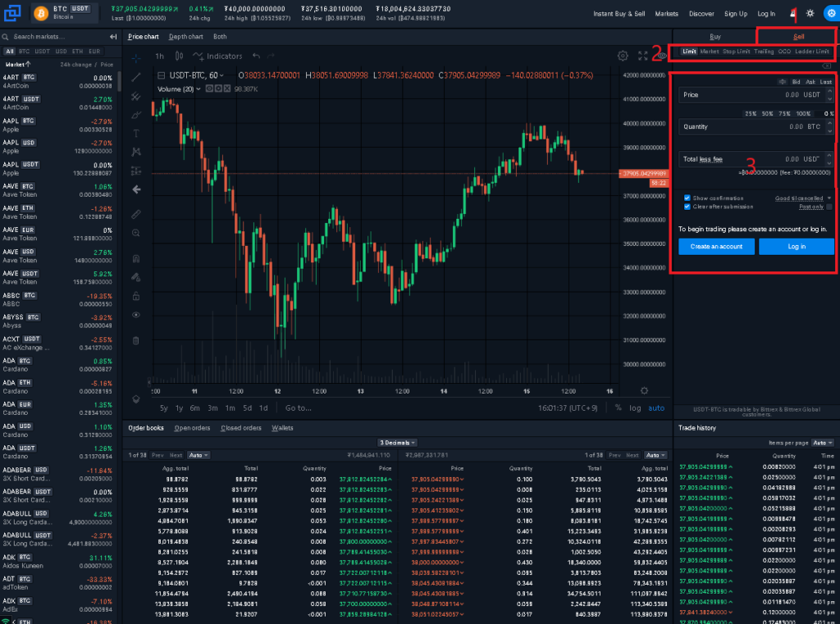Select the text annotation tool
The width and height of the screenshot is (840, 624).
136,134
